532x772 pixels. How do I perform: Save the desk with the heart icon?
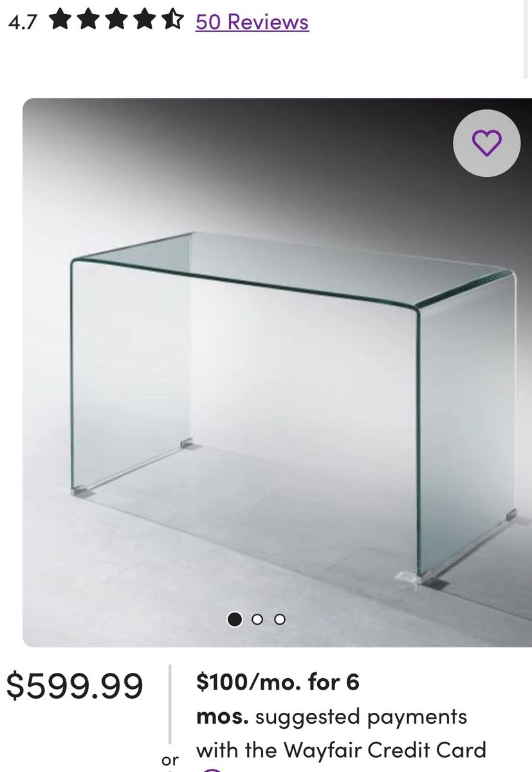coord(486,143)
